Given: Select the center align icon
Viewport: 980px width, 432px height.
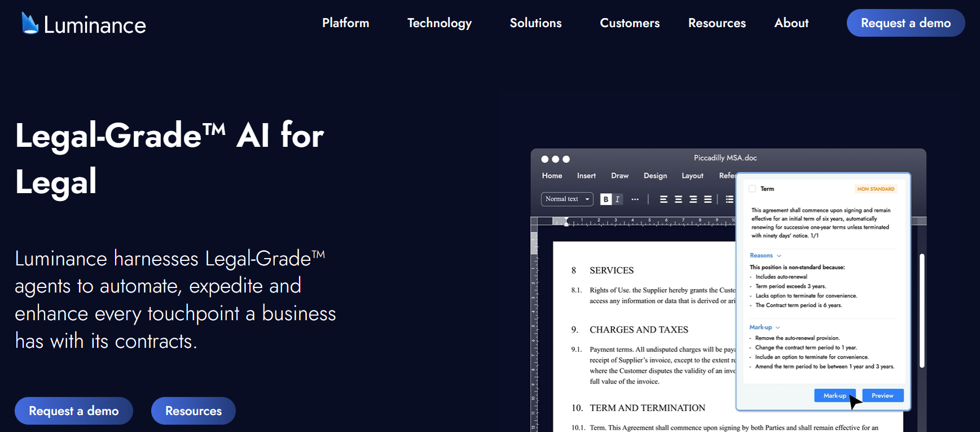Looking at the screenshot, I should (x=678, y=199).
